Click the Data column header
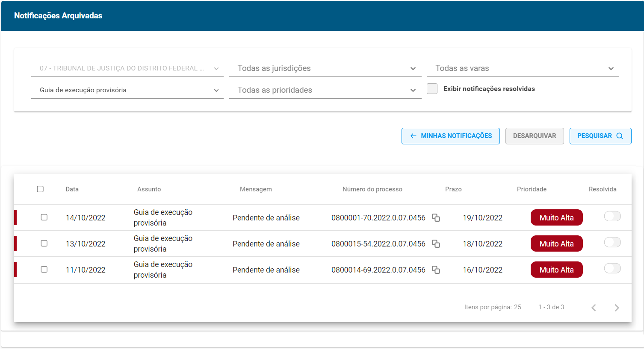Viewport: 644px width, 349px height. click(x=72, y=189)
